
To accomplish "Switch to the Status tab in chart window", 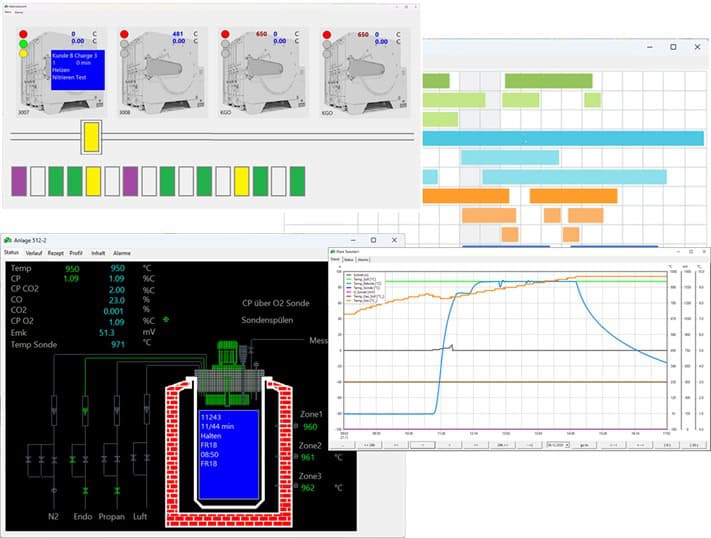I will click(x=350, y=259).
